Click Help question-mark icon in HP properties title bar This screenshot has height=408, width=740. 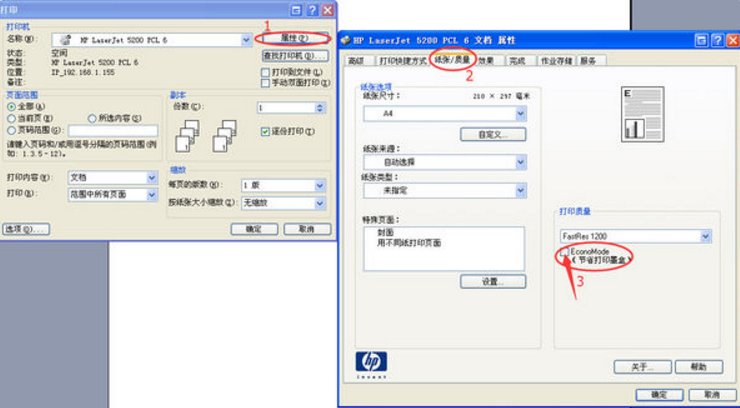[717, 41]
